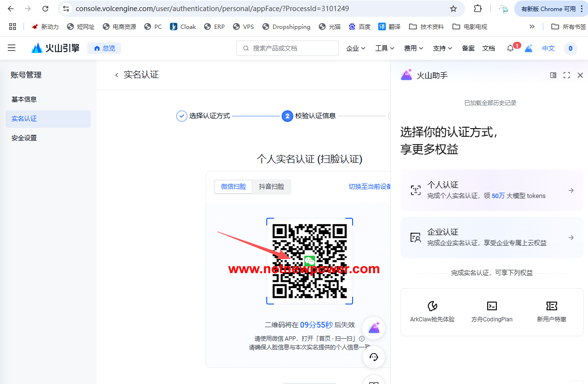Screen dimensions: 588x384
Task: Dock the assistant panel sidebar icon
Action: (553, 75)
